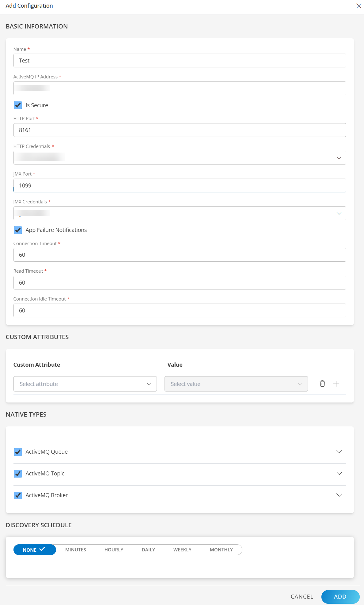Viewport: 364px width, 605px height.
Task: Click the CANCEL button
Action: (302, 597)
